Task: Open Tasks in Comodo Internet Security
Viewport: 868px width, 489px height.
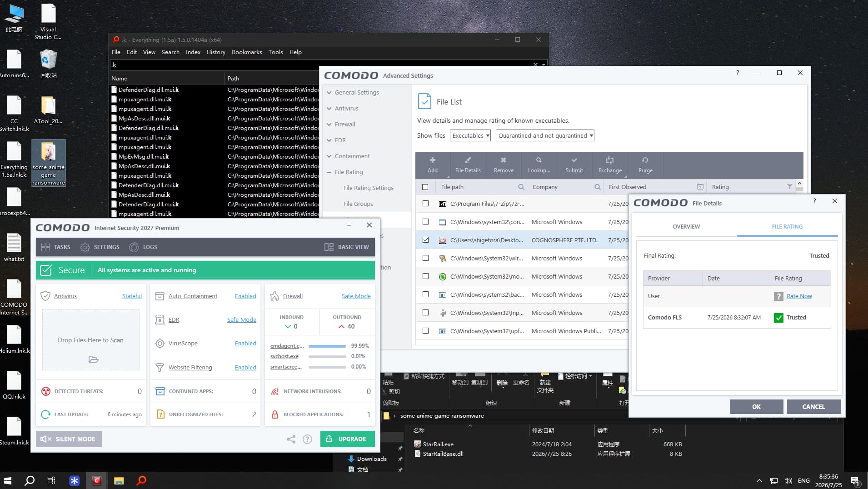Action: pos(55,247)
